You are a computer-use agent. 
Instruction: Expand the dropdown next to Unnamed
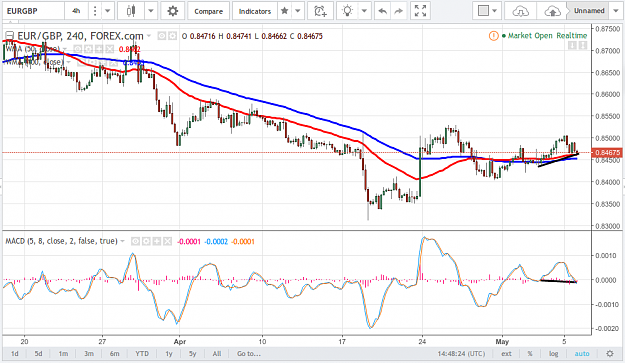pos(616,11)
